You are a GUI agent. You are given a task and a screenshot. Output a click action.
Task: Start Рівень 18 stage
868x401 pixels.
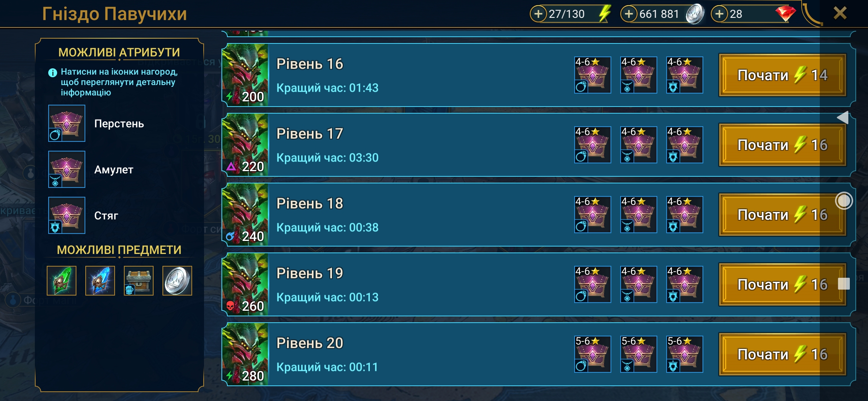point(782,215)
